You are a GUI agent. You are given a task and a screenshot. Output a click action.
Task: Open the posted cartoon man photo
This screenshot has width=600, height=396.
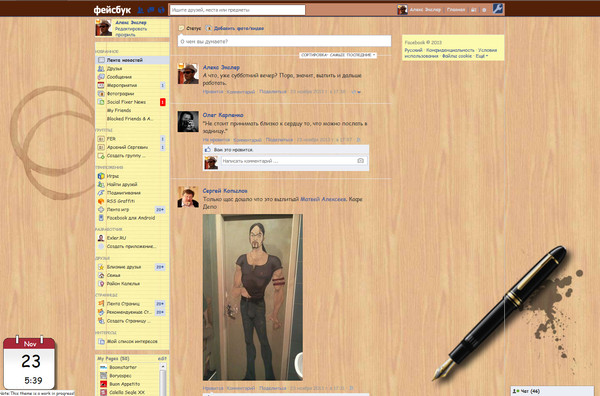point(253,297)
